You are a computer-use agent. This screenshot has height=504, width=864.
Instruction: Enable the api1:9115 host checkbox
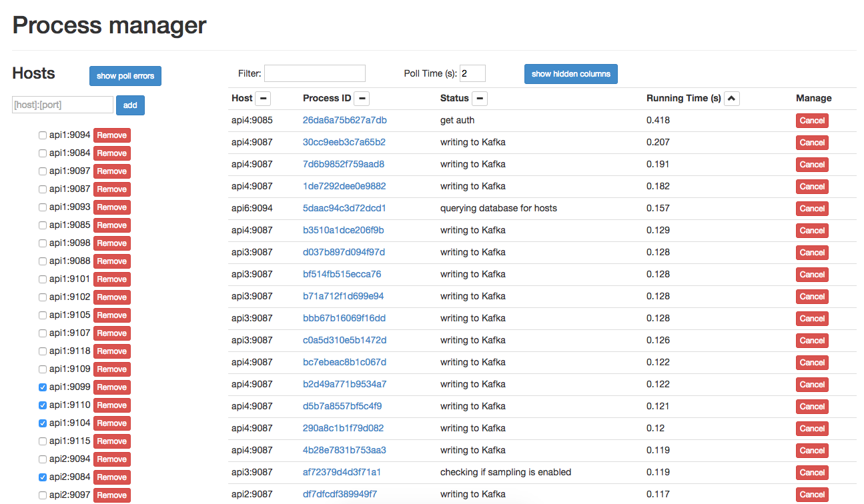tap(43, 441)
